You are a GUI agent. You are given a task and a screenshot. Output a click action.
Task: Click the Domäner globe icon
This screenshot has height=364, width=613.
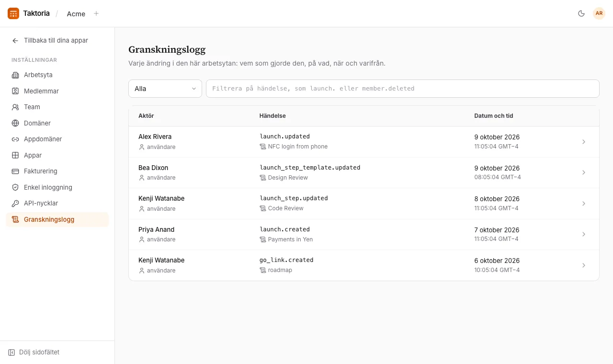point(15,123)
